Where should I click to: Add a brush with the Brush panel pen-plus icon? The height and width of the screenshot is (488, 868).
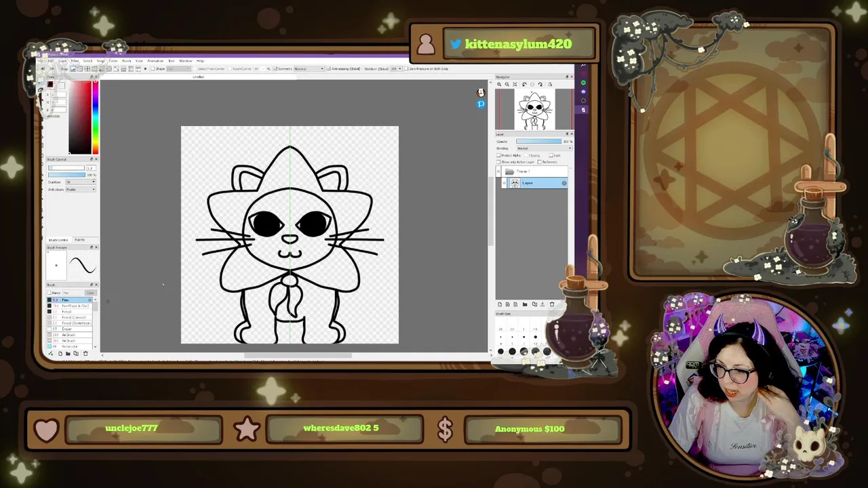[51, 353]
